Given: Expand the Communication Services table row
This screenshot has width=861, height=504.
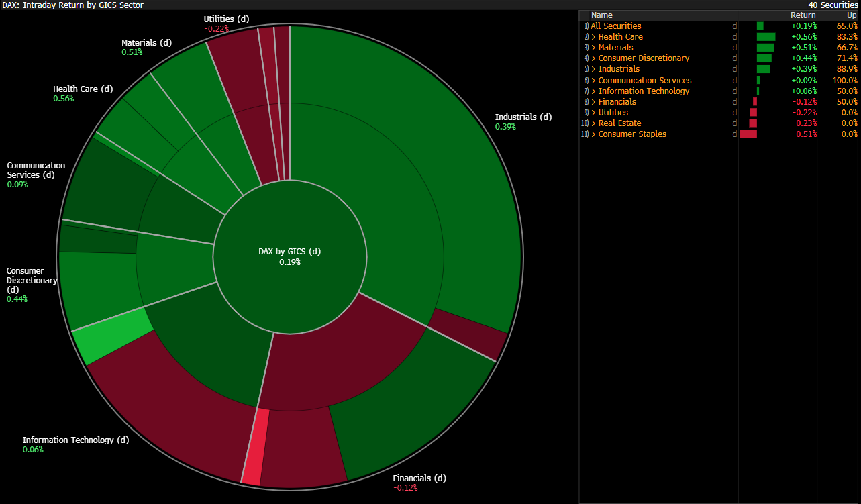Looking at the screenshot, I should [594, 81].
